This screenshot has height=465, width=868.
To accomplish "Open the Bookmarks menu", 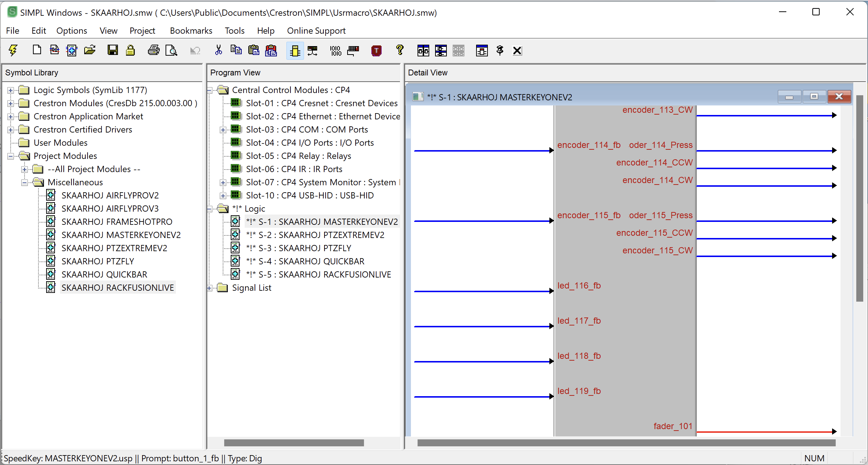I will pos(191,31).
